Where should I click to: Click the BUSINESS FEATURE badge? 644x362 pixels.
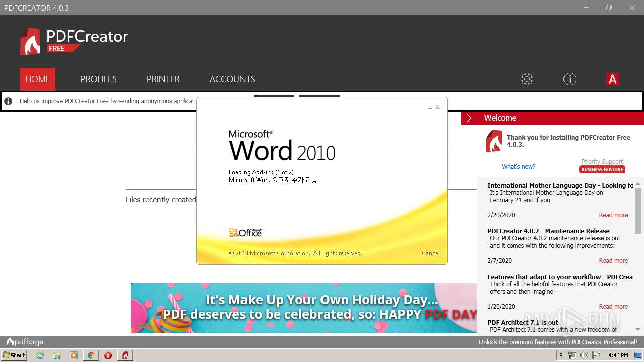click(602, 169)
